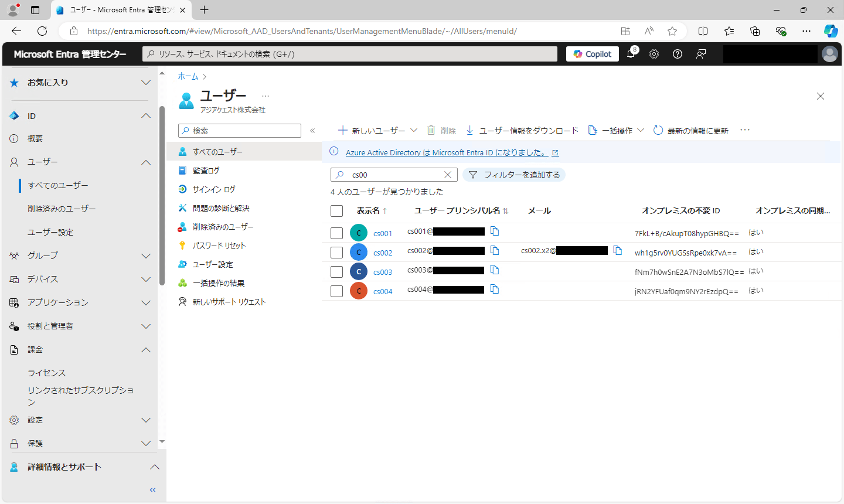Screen dimensions: 844x504
Task: Click ユーザー情報をダウンロード button
Action: [522, 131]
